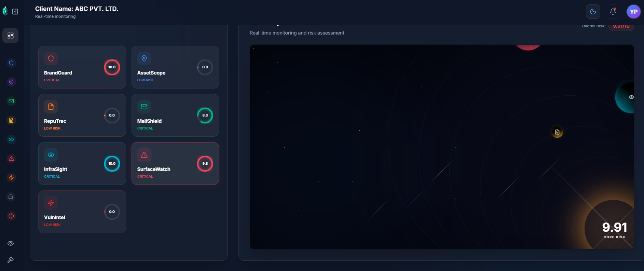
Task: Click 'Real-time monitoring and risk assessment' text
Action: point(297,33)
